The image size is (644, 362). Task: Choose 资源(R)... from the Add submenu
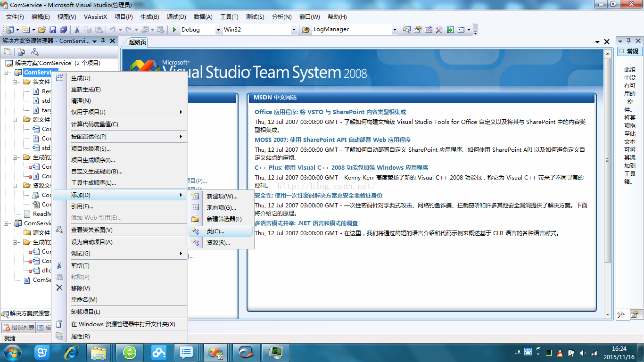(x=221, y=243)
